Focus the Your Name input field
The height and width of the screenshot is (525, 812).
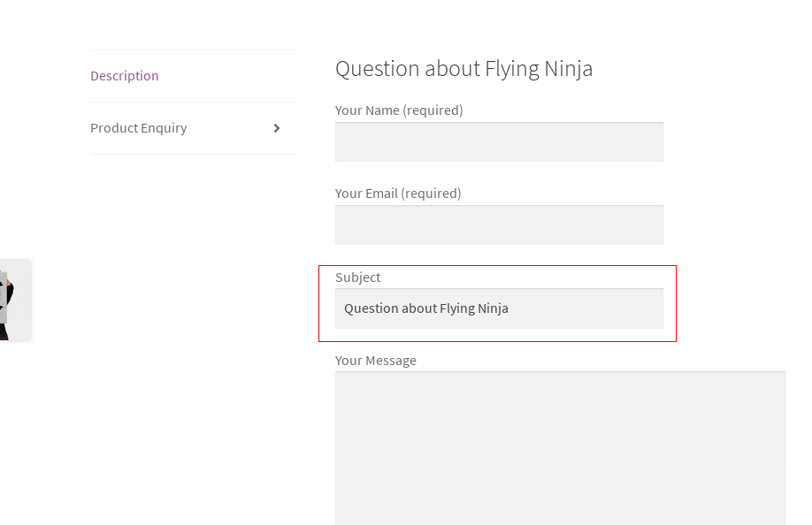pyautogui.click(x=499, y=141)
